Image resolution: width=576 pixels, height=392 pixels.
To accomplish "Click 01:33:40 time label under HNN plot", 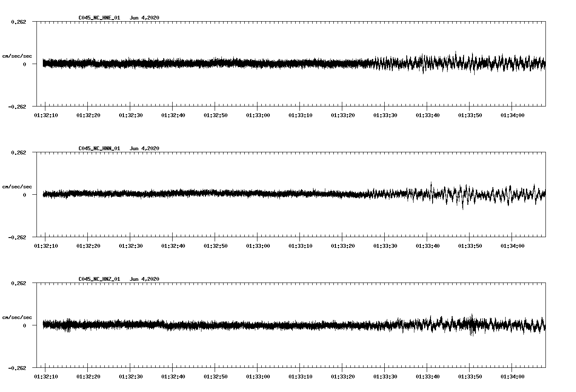I will click(428, 246).
